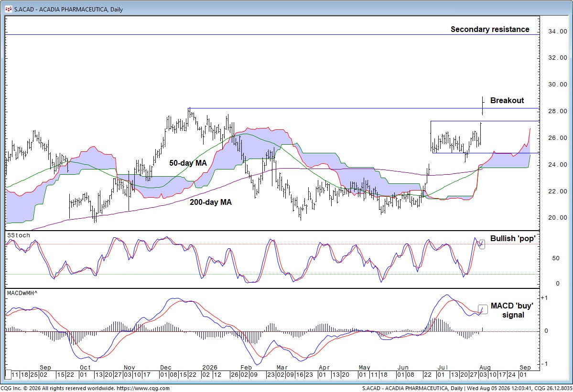Viewport: 573px width, 392px height.
Task: Open the MACDwMH^ study label
Action: pos(22,293)
